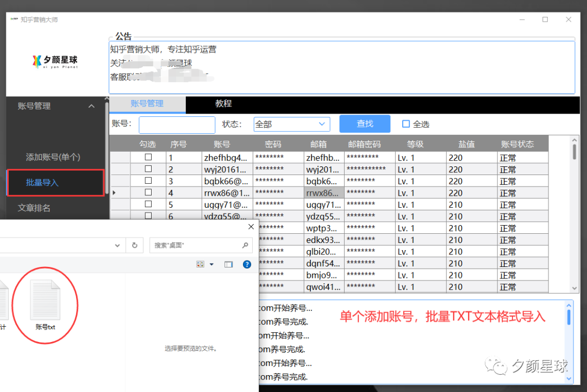Viewport: 587px width, 392px height.
Task: Open the view options dropdown arrow
Action: coord(211,264)
